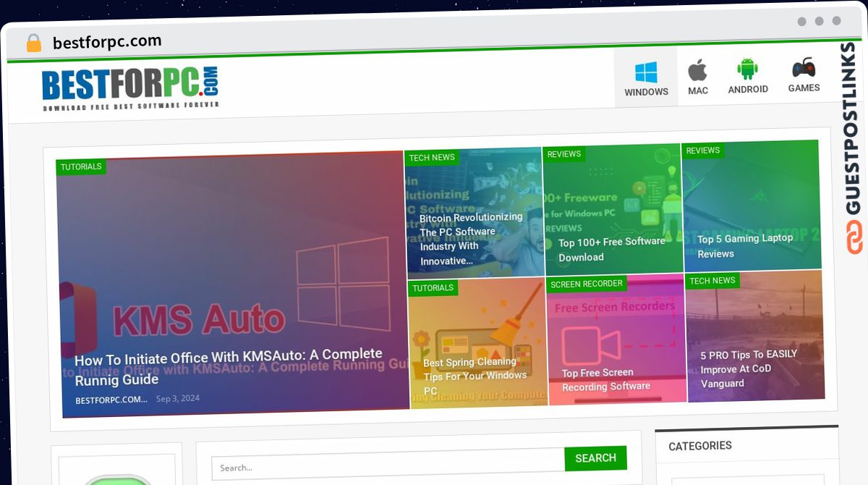Screen dimensions: 868x485
Task: Open Best Spring Cleaning Tips article
Action: (475, 376)
